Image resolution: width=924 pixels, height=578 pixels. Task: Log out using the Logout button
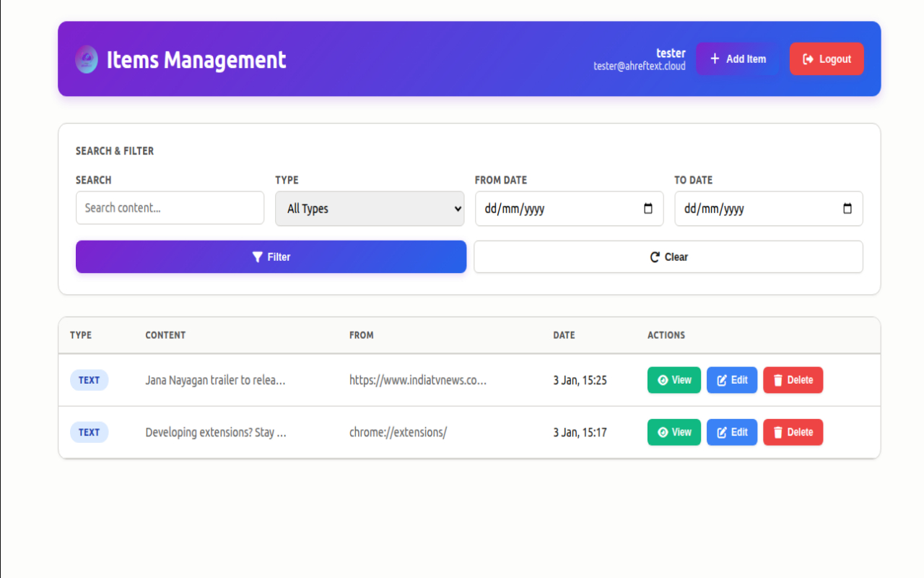pyautogui.click(x=827, y=59)
